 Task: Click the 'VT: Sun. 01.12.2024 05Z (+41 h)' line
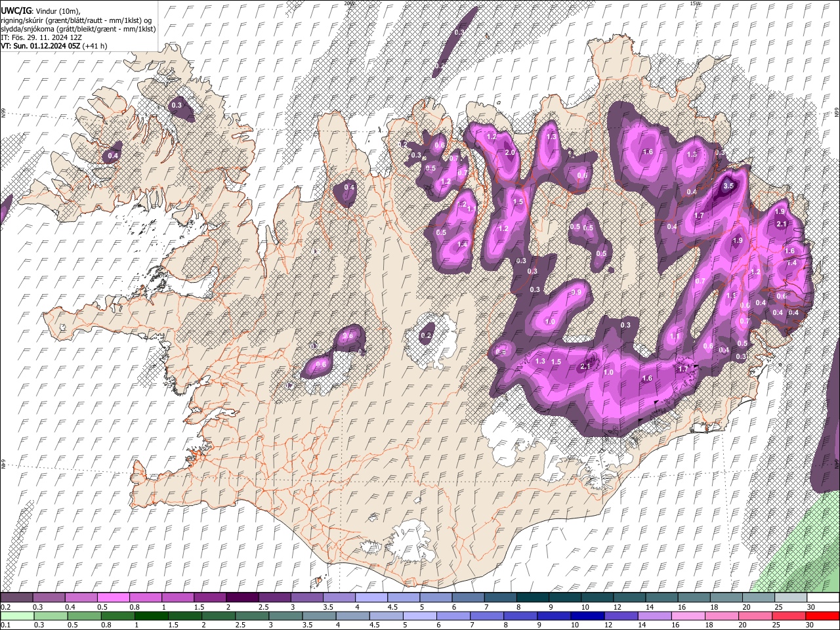coord(54,46)
